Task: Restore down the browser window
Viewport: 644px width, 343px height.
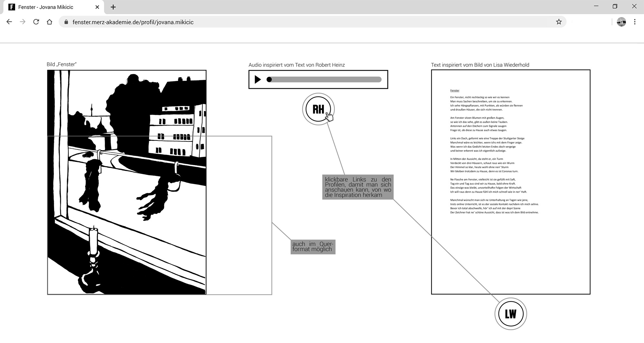Action: [x=615, y=6]
